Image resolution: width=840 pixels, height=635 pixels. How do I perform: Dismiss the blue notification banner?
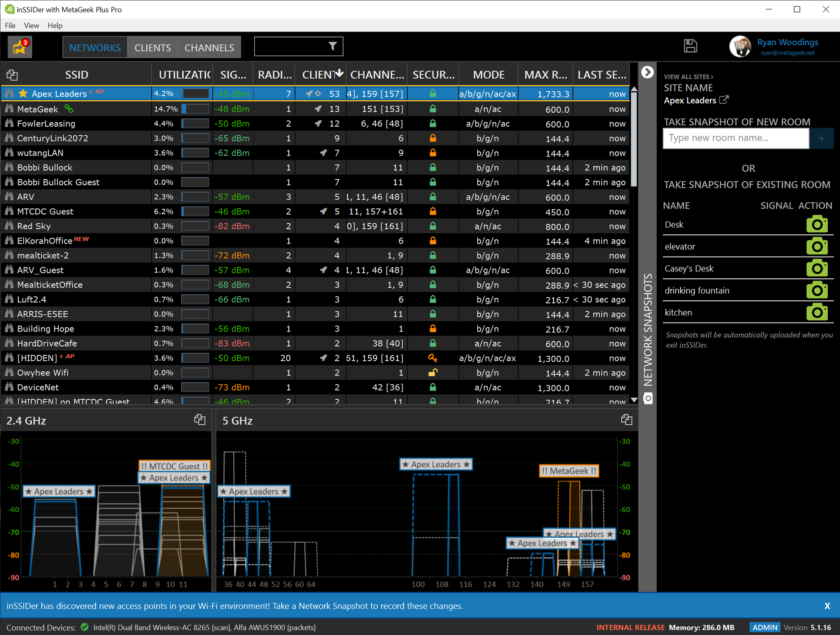(827, 606)
